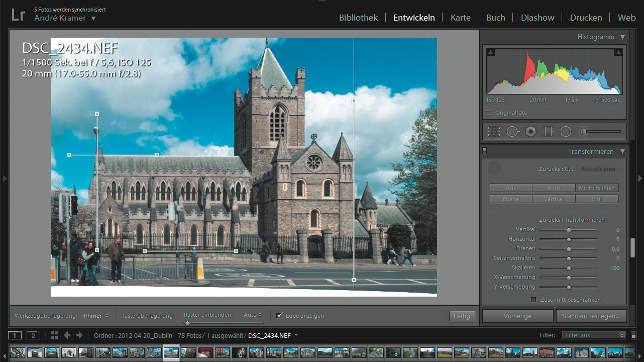Pick the radial filter tool
The image size is (644, 362).
(566, 132)
